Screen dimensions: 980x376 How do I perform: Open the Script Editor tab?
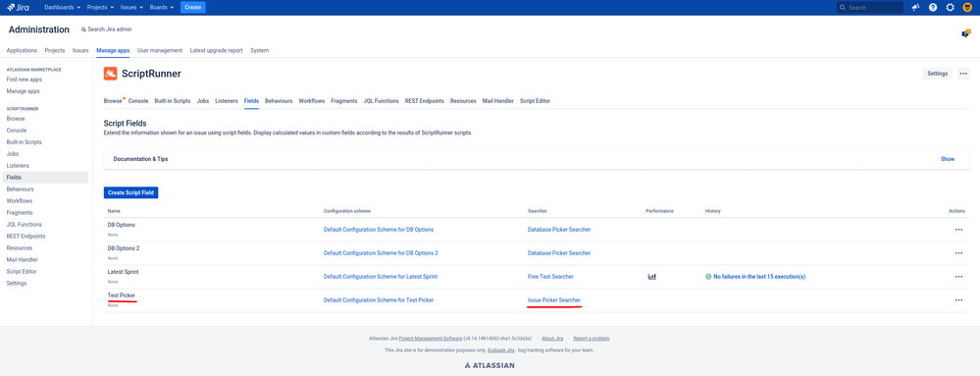pos(535,101)
